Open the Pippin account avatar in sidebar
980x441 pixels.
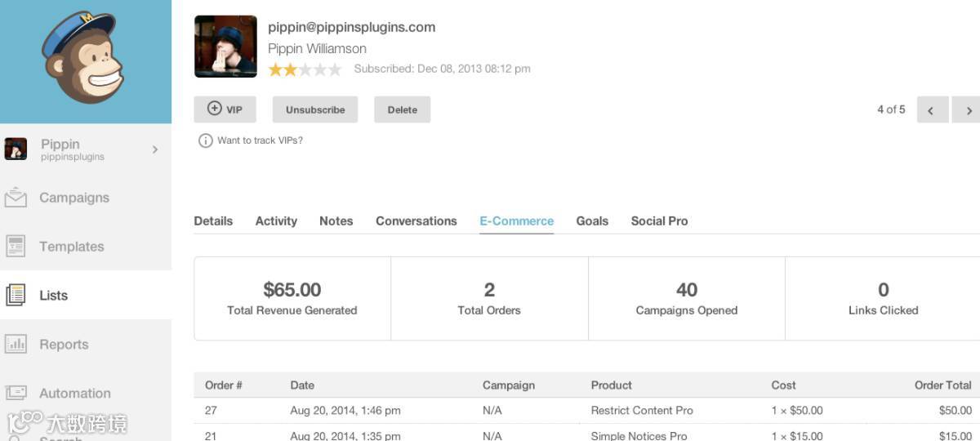pyautogui.click(x=16, y=149)
